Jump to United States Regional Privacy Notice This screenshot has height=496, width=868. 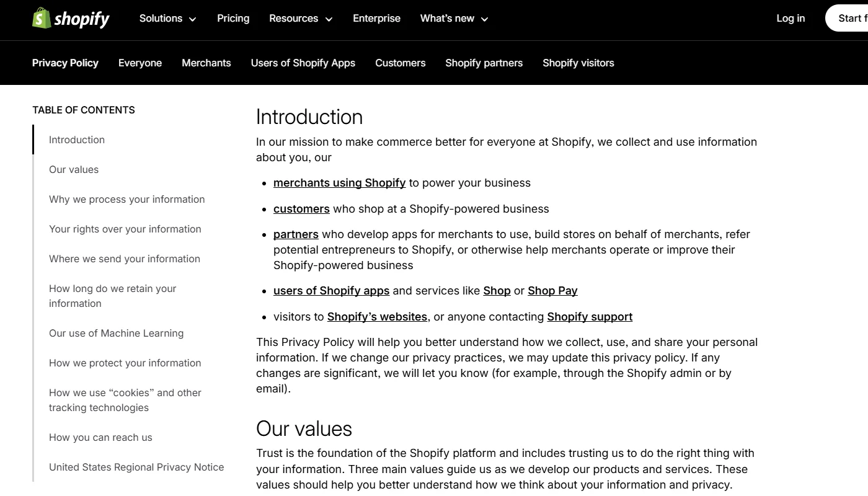pyautogui.click(x=136, y=467)
